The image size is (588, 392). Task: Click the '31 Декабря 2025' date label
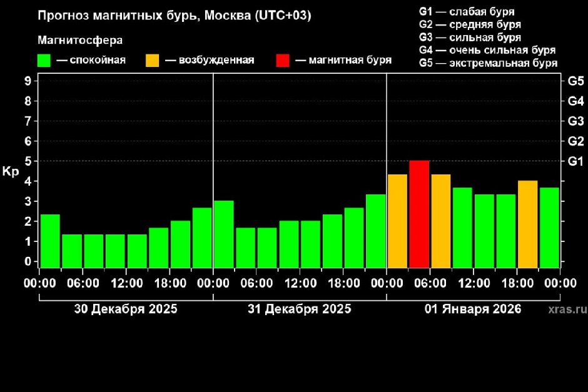point(300,309)
